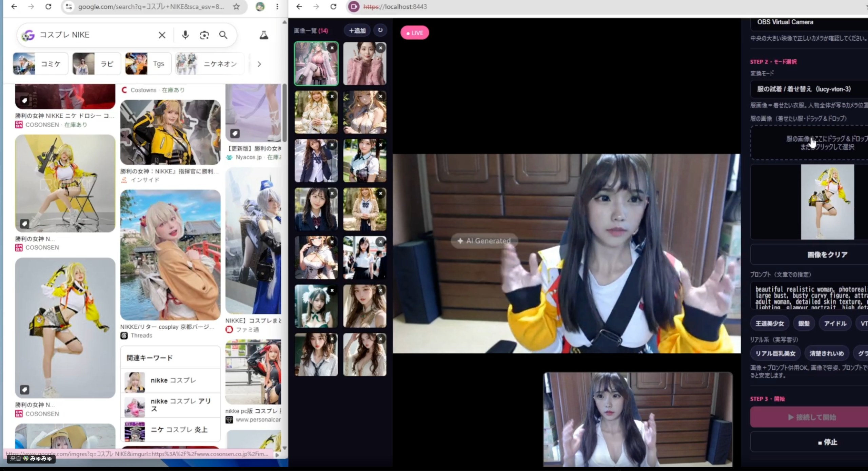Open the Search Labs flask icon
The image size is (868, 471).
pos(264,35)
